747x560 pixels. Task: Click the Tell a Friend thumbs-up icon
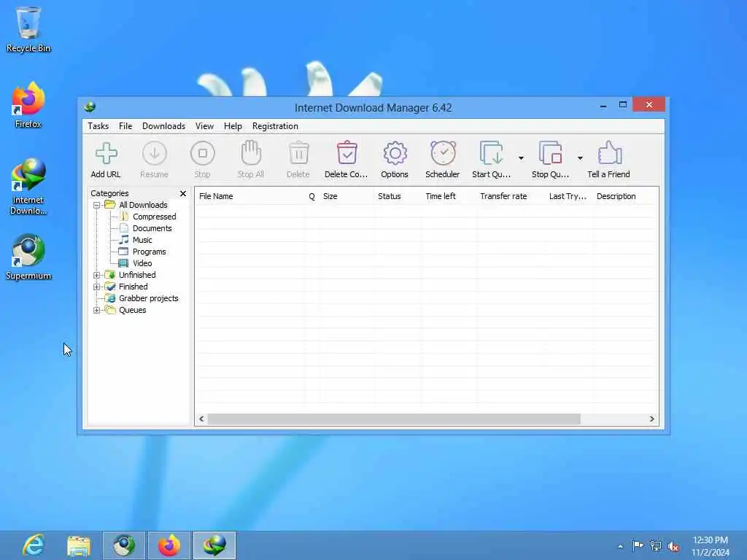pos(609,153)
